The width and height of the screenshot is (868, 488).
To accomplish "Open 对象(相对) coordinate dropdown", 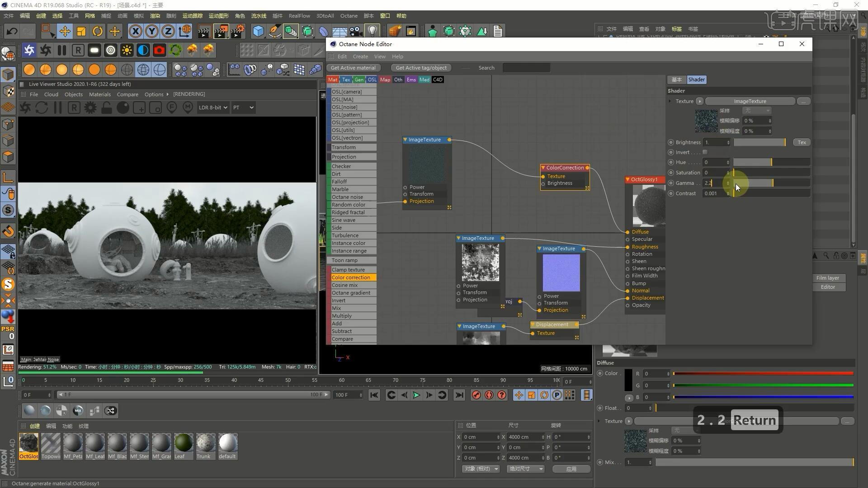I will [481, 469].
